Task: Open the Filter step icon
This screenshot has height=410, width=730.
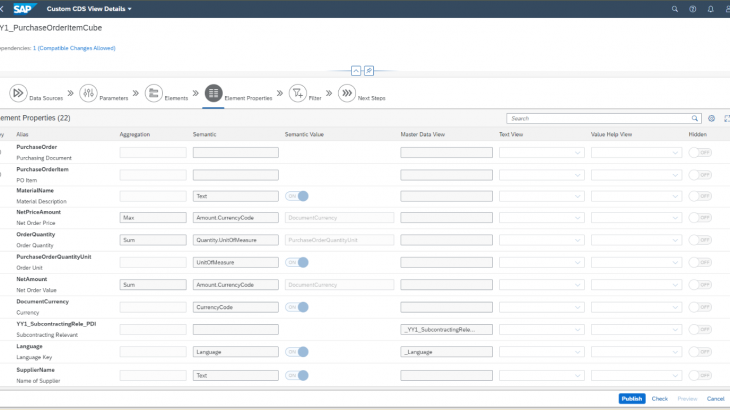Action: click(297, 93)
